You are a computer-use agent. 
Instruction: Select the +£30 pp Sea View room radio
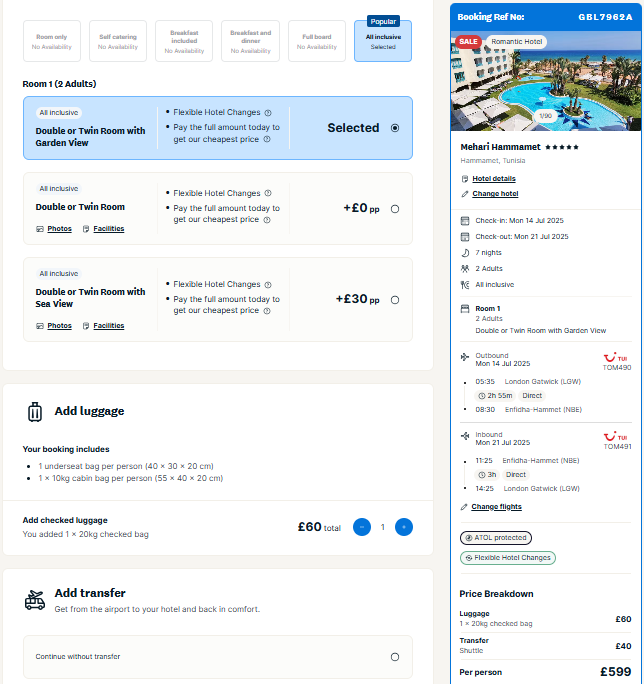(395, 300)
